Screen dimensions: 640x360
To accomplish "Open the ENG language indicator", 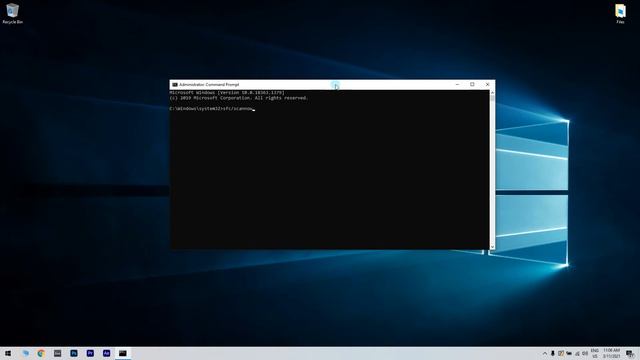I will click(595, 353).
